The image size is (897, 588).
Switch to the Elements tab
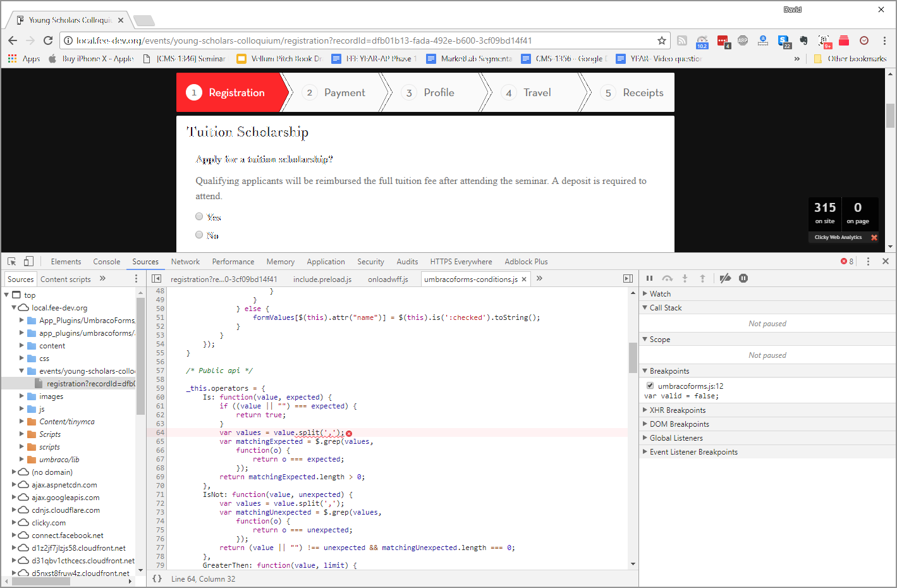[66, 261]
